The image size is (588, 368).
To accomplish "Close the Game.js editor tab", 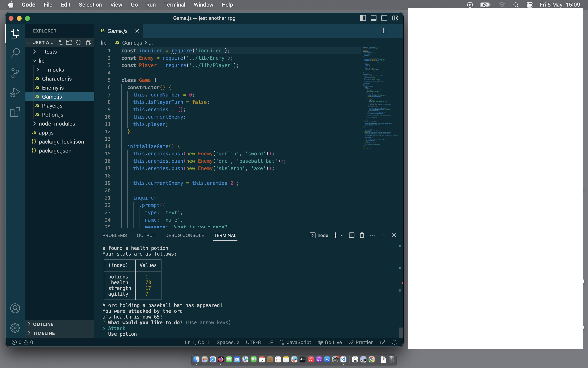I will (x=137, y=31).
